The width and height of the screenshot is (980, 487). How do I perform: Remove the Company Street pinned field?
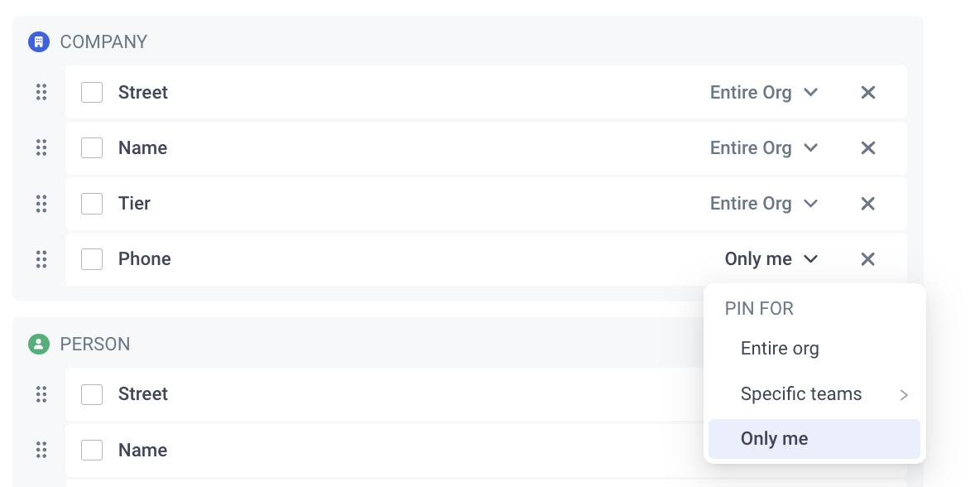pos(867,93)
